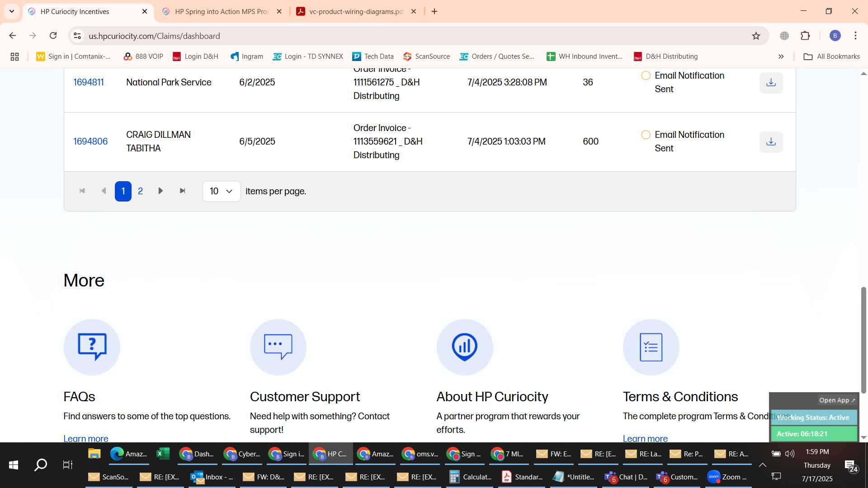Screen dimensions: 868x488
Task: Click the volume icon in system tray
Action: point(790,454)
